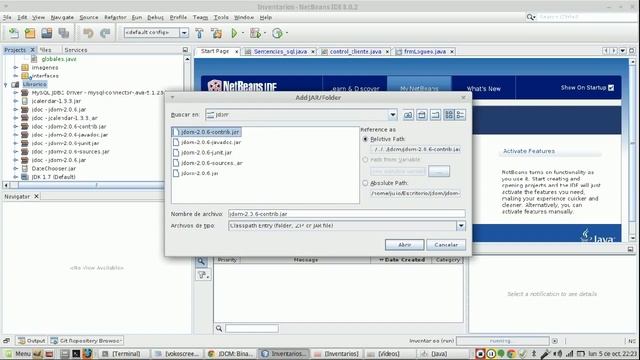Open the Menu button on the taskbar
The image size is (640, 360).
click(x=18, y=353)
